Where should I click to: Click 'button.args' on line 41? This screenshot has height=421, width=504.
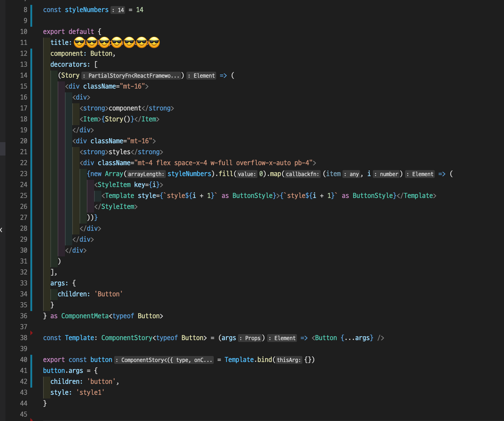[63, 371]
